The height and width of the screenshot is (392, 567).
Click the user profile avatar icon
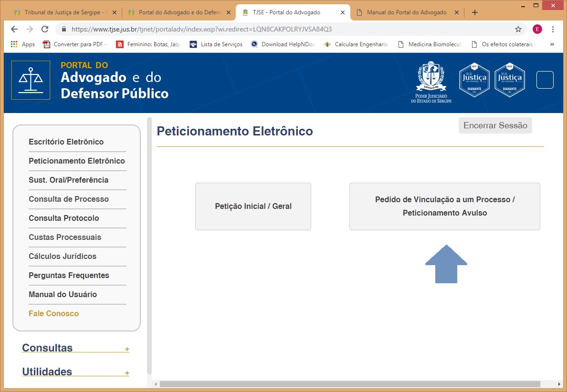coord(537,29)
